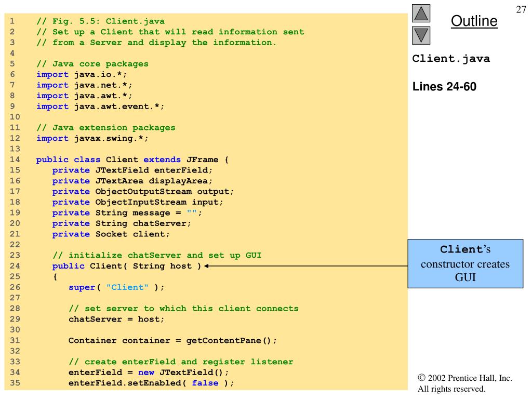Click 'private ObjectOutputStream output;' line

pos(143,192)
